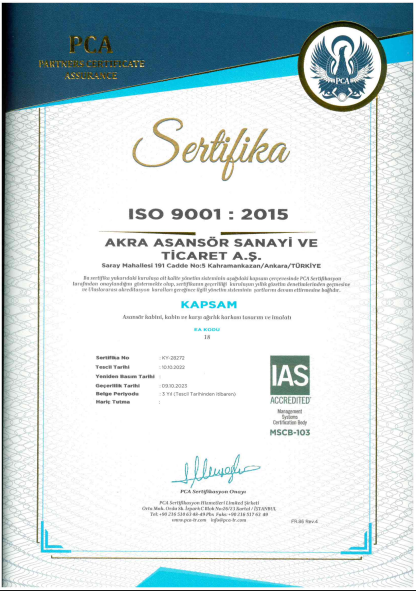Select 'Management Systems Certification Body' text
The width and height of the screenshot is (416, 591).
click(x=290, y=417)
